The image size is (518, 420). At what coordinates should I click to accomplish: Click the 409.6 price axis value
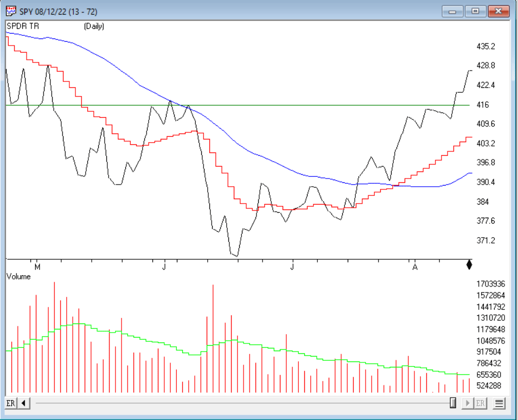pos(485,124)
